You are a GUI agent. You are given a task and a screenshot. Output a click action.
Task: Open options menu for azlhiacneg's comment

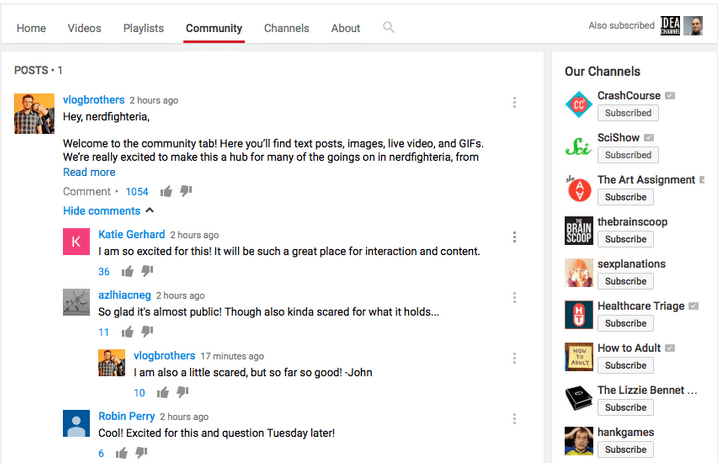coord(514,298)
